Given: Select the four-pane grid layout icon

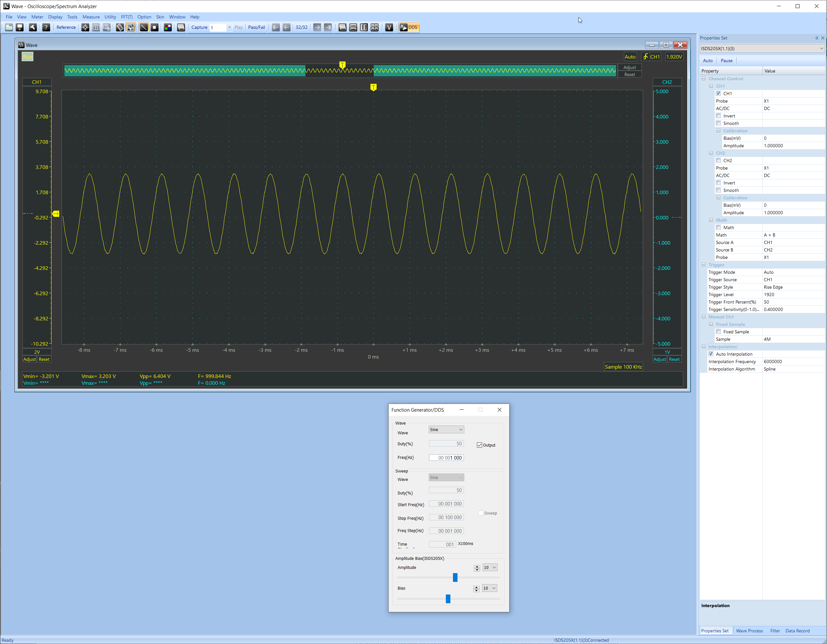Looking at the screenshot, I should pyautogui.click(x=374, y=27).
